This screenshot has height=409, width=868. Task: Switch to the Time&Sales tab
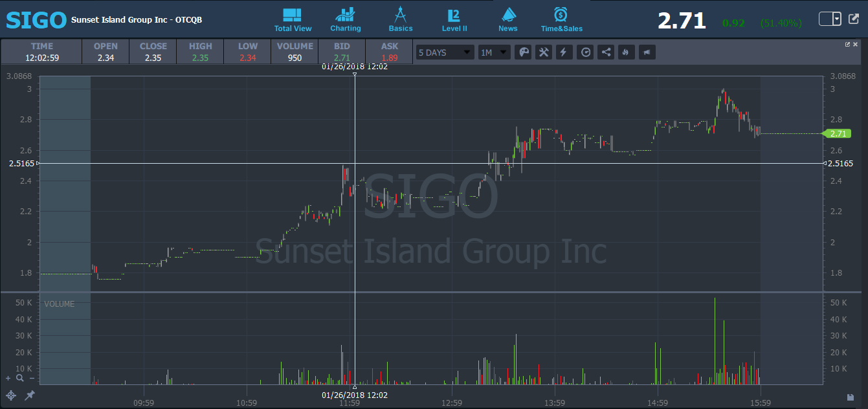pyautogui.click(x=562, y=19)
